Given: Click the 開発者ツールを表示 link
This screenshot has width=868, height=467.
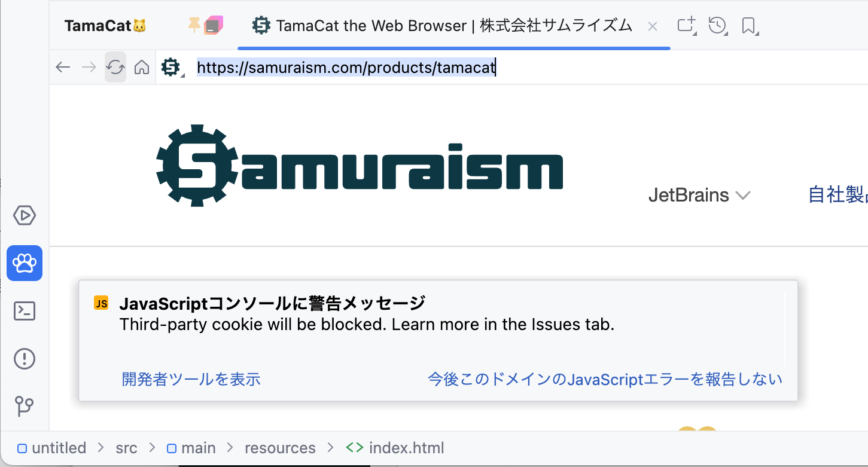Looking at the screenshot, I should [x=191, y=379].
